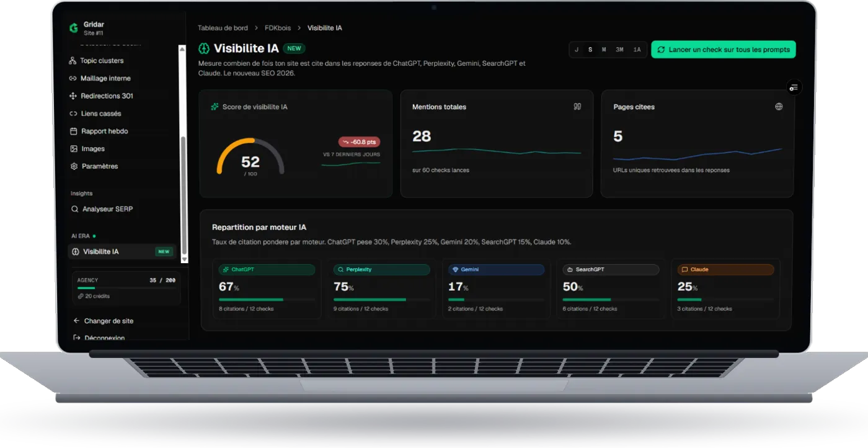Screen dimensions: 868x448
Task: Click the ChatGPT 67% progress bar
Action: point(267,300)
